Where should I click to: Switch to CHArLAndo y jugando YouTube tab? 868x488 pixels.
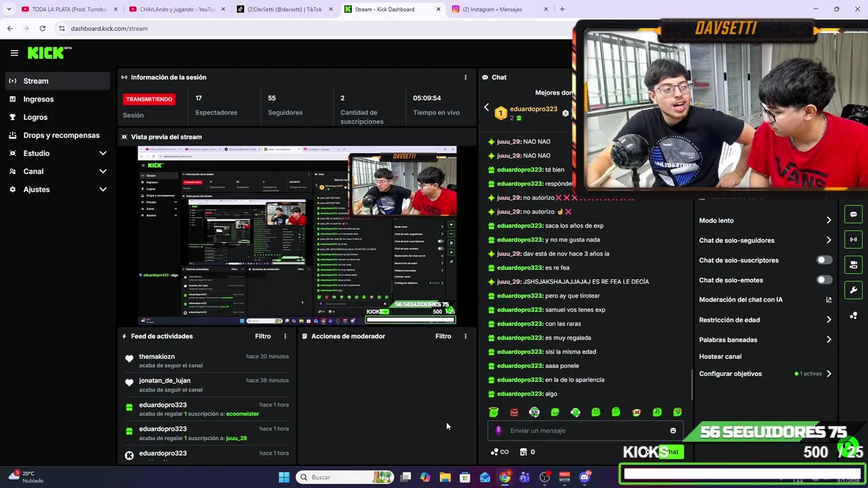point(176,9)
